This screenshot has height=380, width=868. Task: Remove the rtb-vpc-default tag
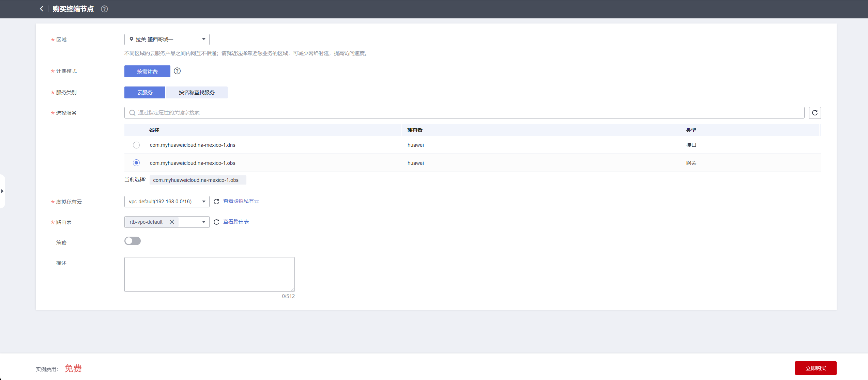click(x=172, y=222)
